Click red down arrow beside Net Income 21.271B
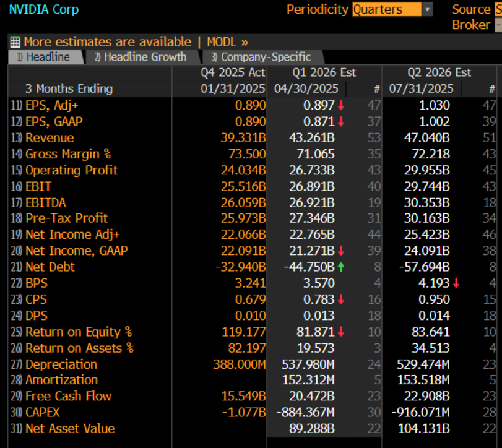 point(341,251)
